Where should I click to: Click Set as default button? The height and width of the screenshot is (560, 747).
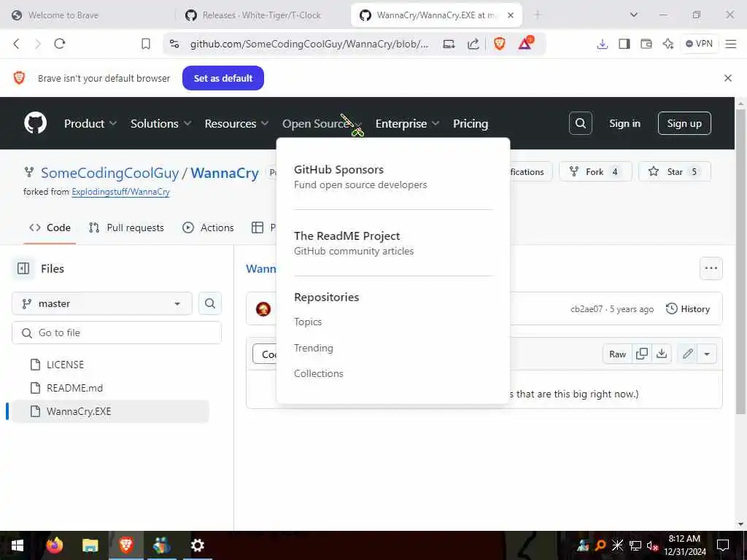(x=223, y=78)
